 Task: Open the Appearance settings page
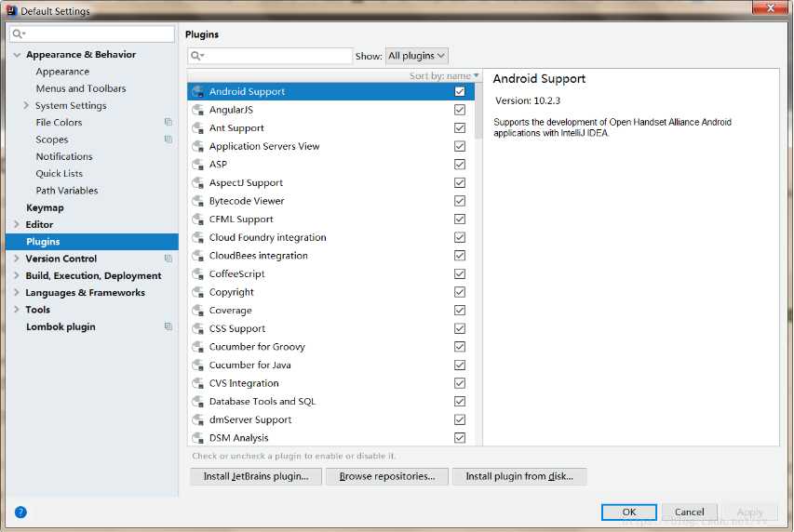62,72
